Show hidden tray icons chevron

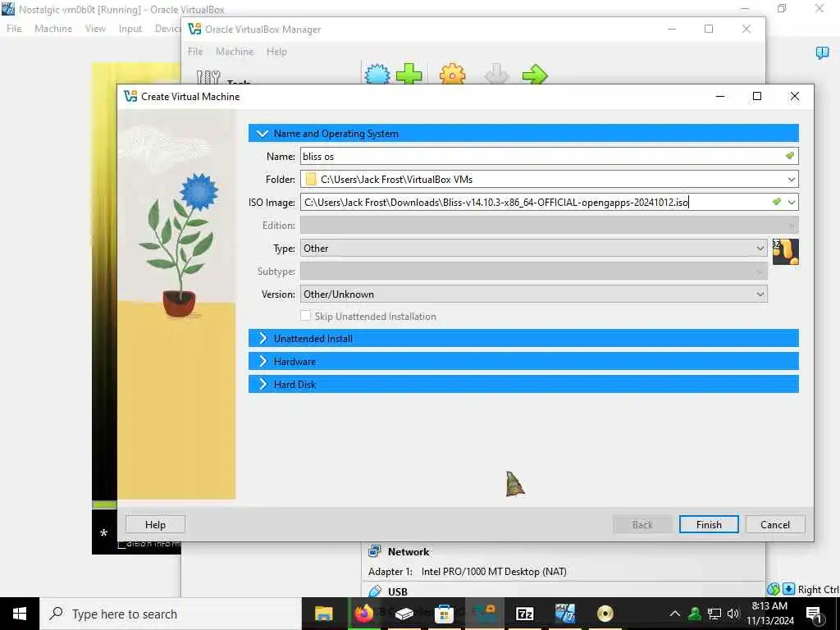pos(675,614)
